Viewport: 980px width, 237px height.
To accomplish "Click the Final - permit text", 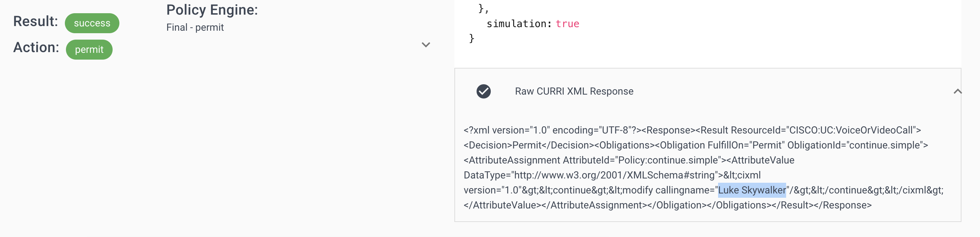I will pos(195,27).
